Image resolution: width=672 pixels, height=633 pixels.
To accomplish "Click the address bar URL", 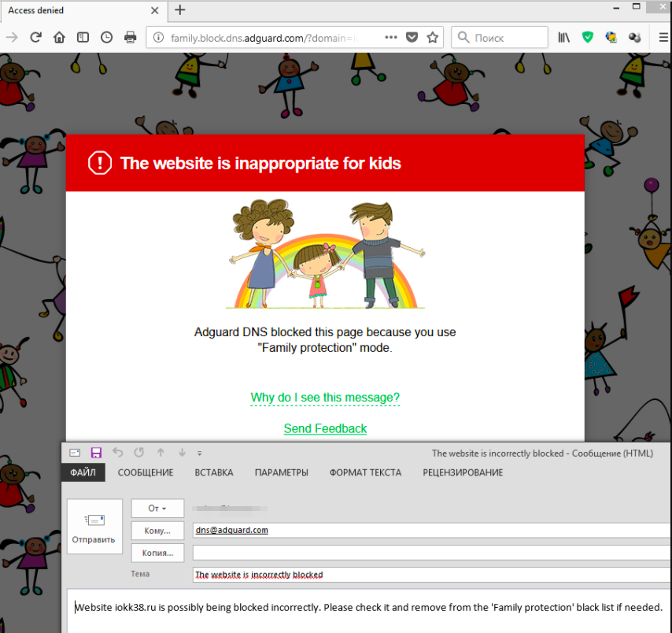I will (x=265, y=38).
